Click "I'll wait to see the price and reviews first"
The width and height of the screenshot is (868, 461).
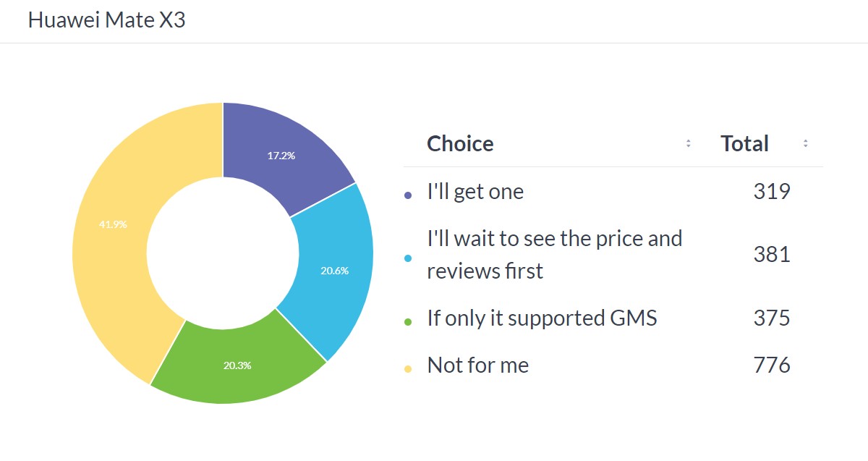[554, 254]
